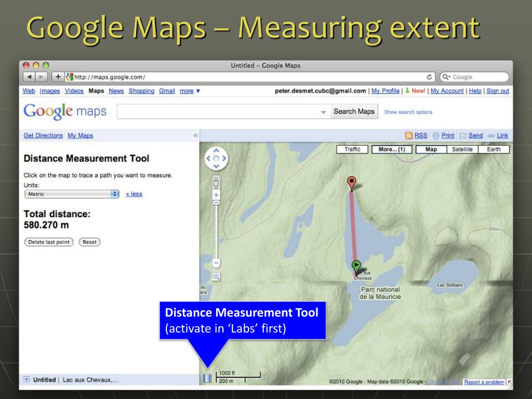
Task: Switch to Map view
Action: pyautogui.click(x=431, y=149)
